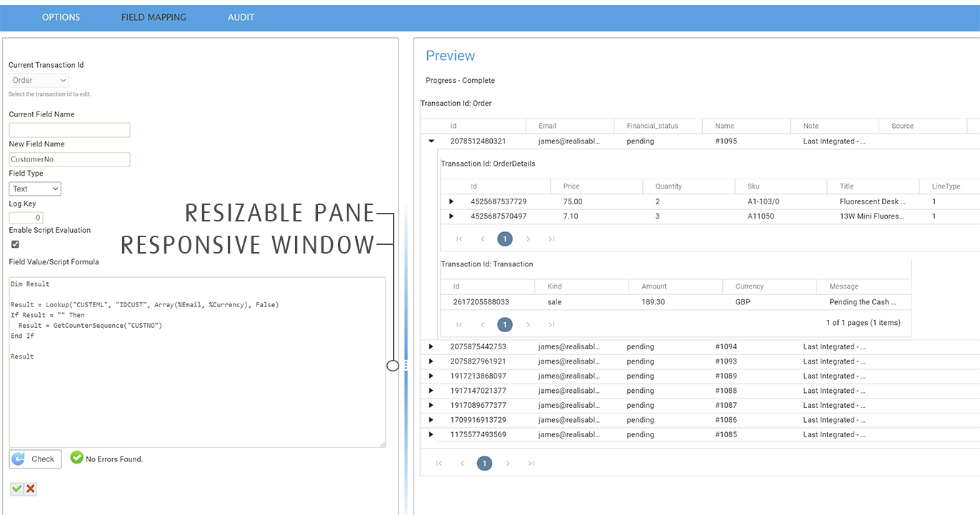Open the Options tab
The height and width of the screenshot is (515, 980).
(x=61, y=17)
